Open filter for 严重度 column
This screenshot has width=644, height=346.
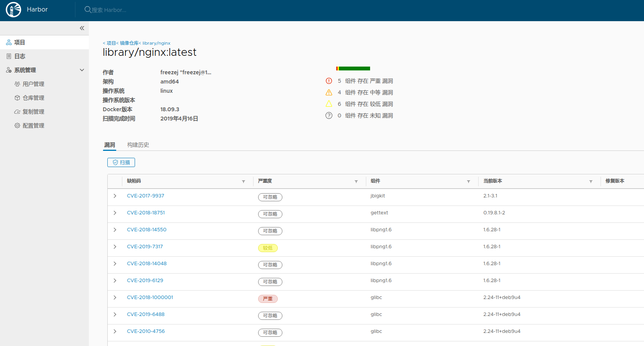(356, 181)
